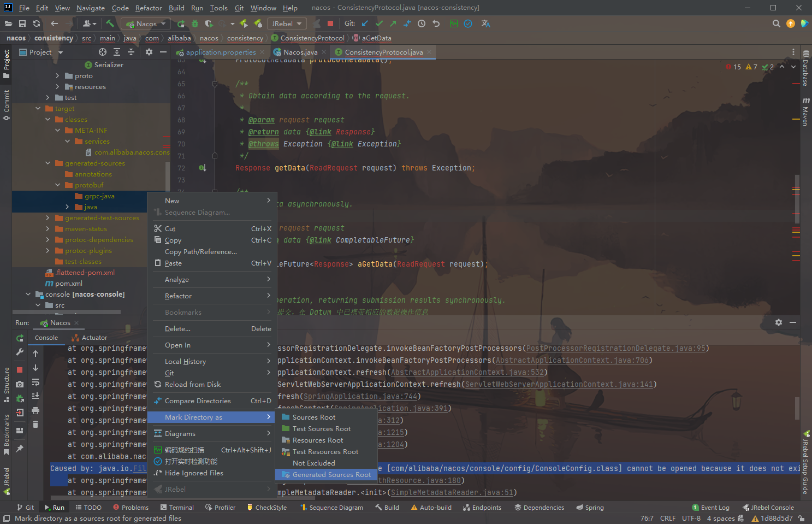Image resolution: width=812 pixels, height=524 pixels.
Task: Expand the maven-status folder
Action: pyautogui.click(x=48, y=229)
